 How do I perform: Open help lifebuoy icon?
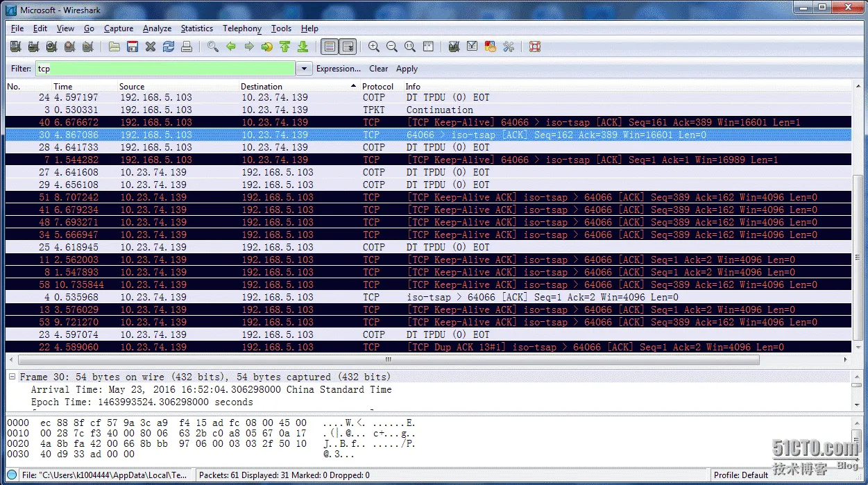click(x=535, y=46)
